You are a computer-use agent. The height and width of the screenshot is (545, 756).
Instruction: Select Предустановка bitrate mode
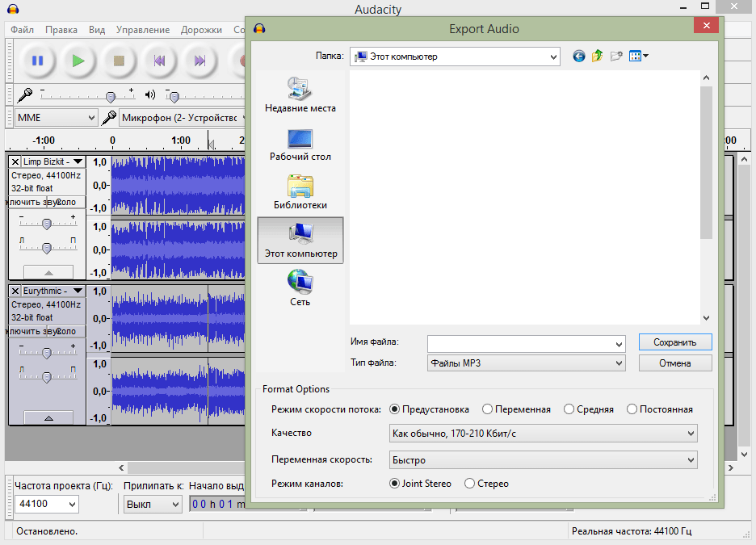coord(429,409)
